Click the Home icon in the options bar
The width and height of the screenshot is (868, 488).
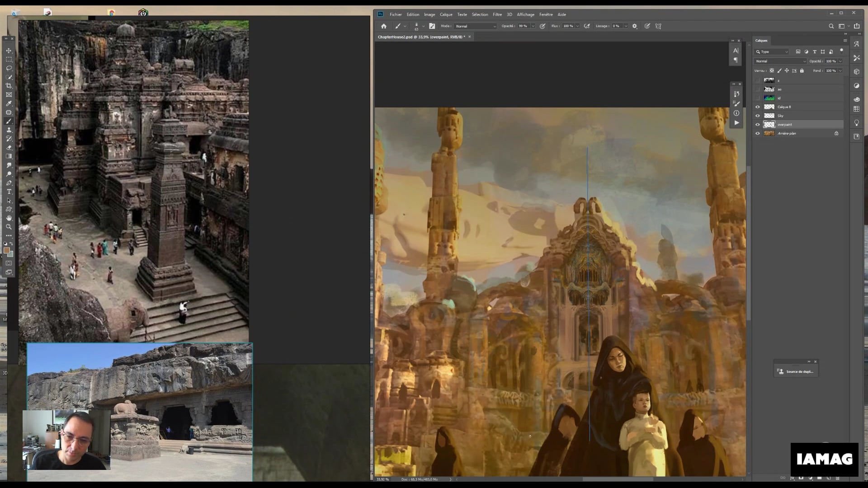(x=383, y=26)
